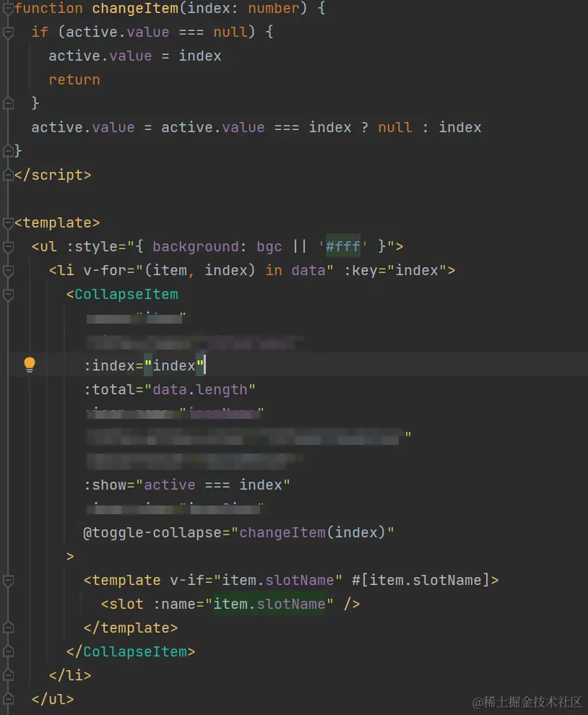Click 'changeItem(index)' inside toggle-collapse handler
Screen dimensions: 588x715
313,532
